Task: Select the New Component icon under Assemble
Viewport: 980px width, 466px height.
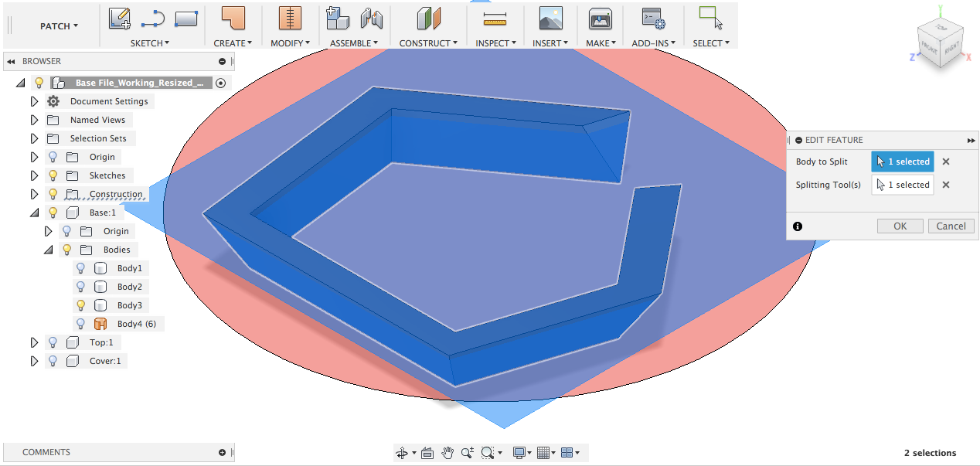Action: tap(338, 18)
